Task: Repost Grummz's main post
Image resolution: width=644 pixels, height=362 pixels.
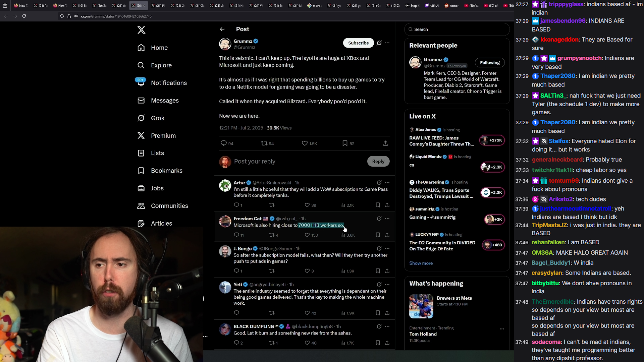Action: [264, 143]
